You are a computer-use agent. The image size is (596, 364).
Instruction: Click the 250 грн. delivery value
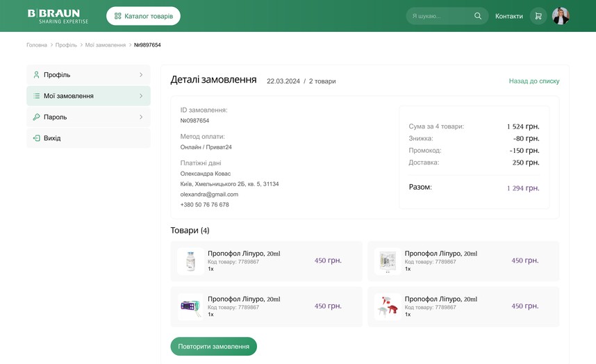coord(526,163)
